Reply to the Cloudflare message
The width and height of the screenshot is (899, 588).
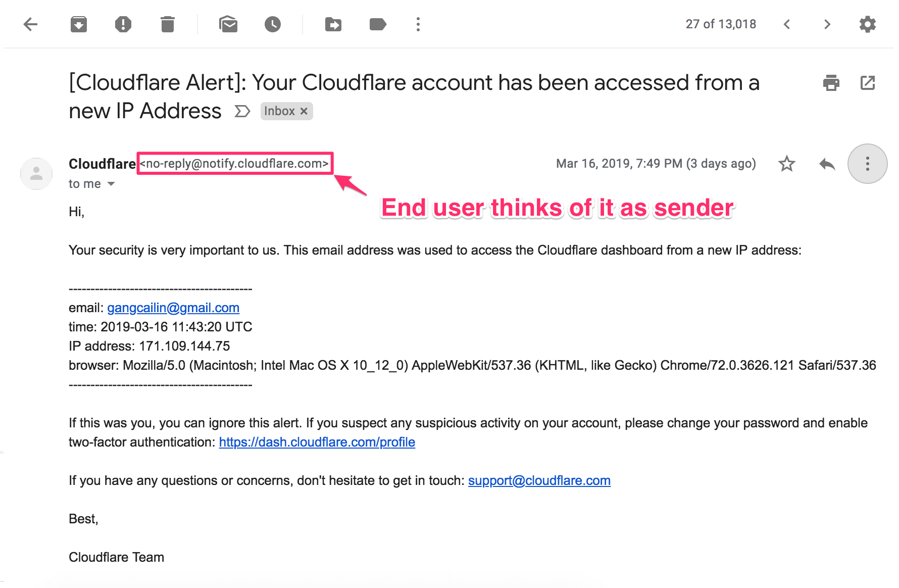827,164
